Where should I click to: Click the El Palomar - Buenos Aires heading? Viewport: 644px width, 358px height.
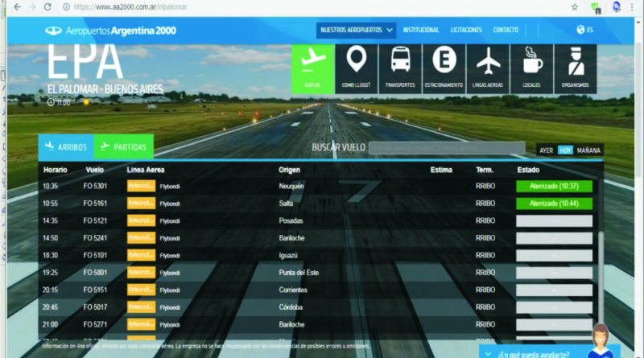coord(105,89)
